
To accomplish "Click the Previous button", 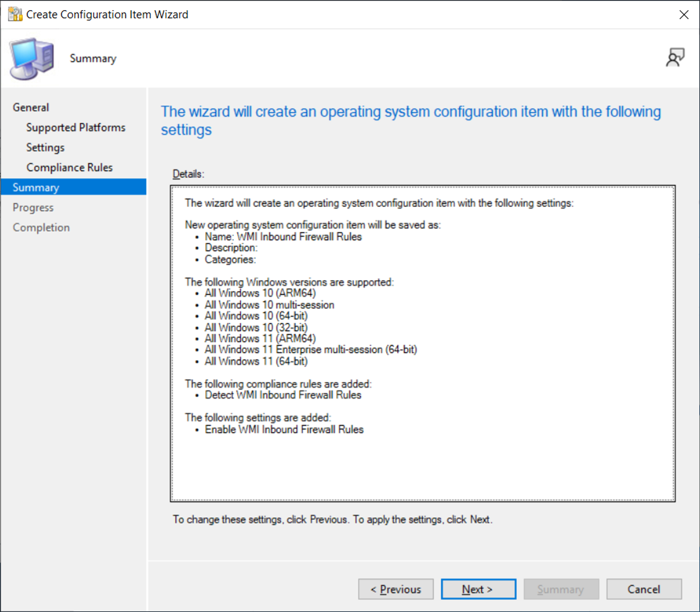I will point(396,589).
